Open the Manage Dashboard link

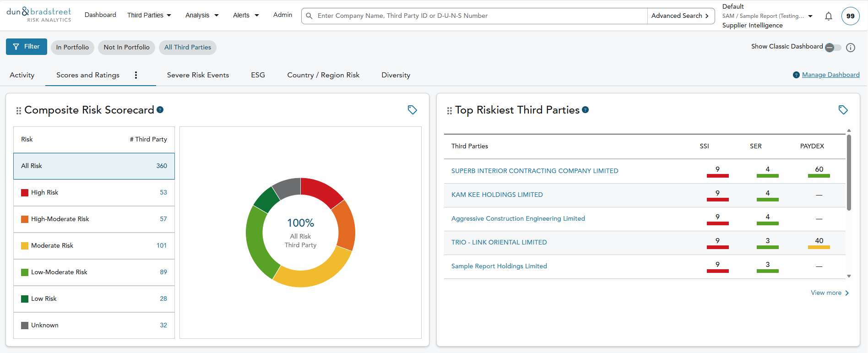[x=830, y=75]
